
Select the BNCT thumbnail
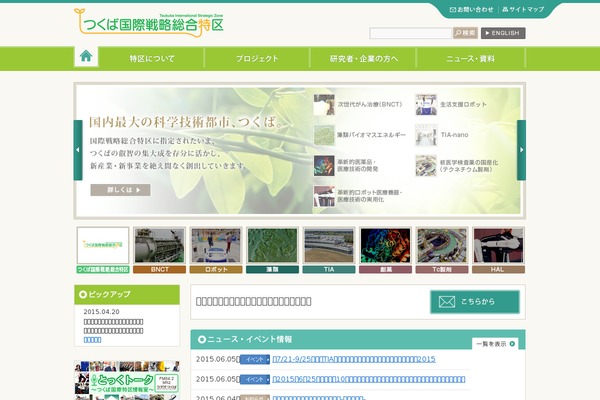[x=160, y=250]
